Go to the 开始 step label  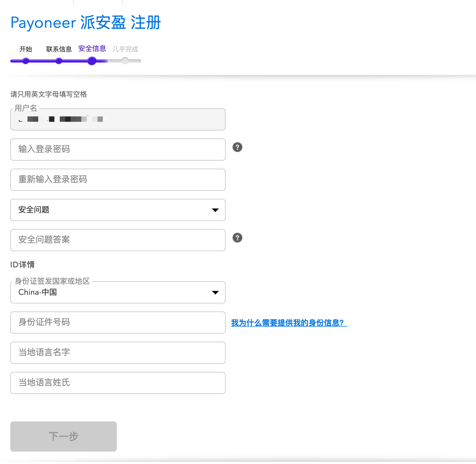pos(26,49)
